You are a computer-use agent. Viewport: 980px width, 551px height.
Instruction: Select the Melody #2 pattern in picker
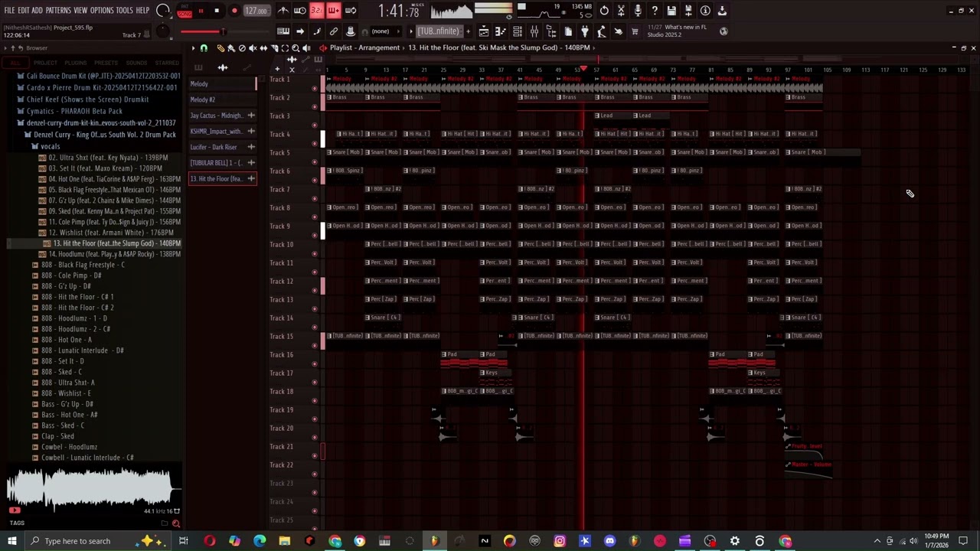click(223, 99)
